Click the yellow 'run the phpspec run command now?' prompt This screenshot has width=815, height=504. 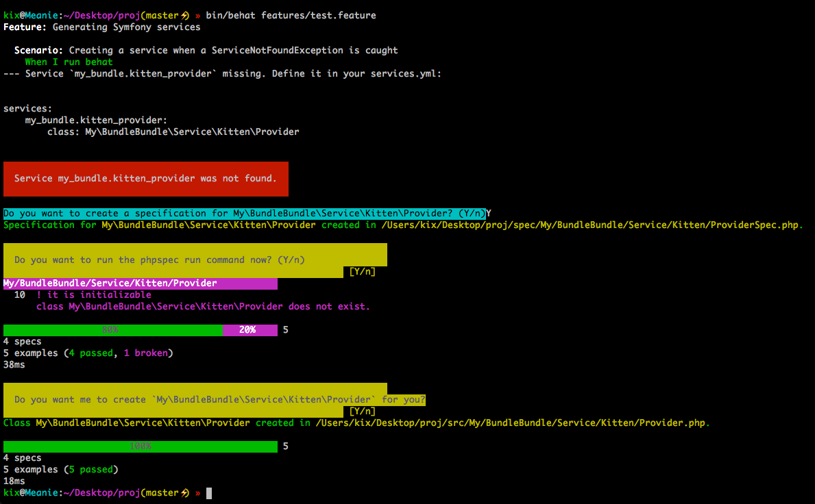(195, 260)
